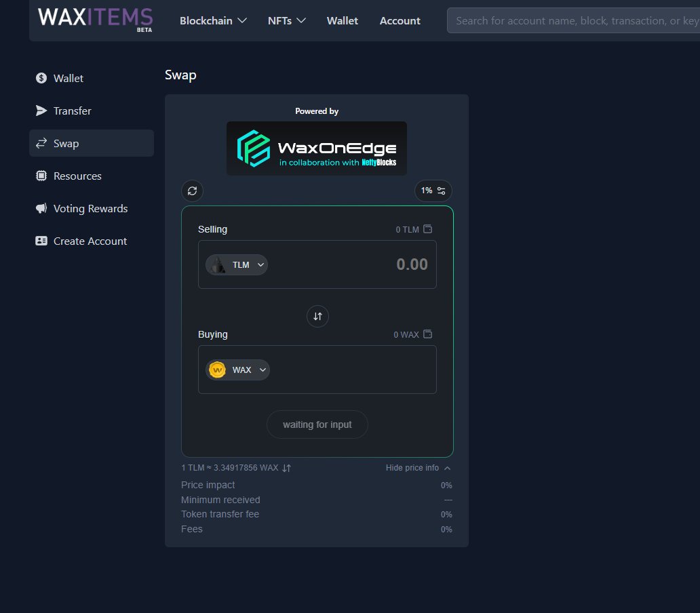Screen dimensions: 700x613
Task: Open the NFTs dropdown menu
Action: tap(287, 20)
